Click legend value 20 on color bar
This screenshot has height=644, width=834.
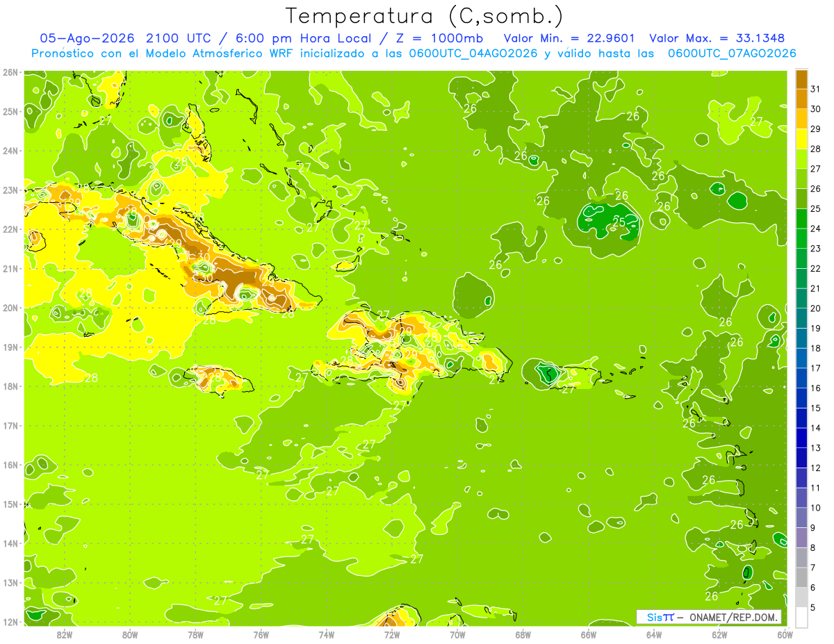pyautogui.click(x=816, y=308)
